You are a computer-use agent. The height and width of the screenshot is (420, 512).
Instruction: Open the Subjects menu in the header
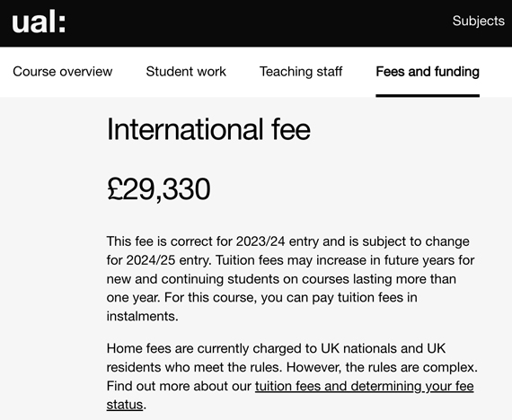[479, 22]
